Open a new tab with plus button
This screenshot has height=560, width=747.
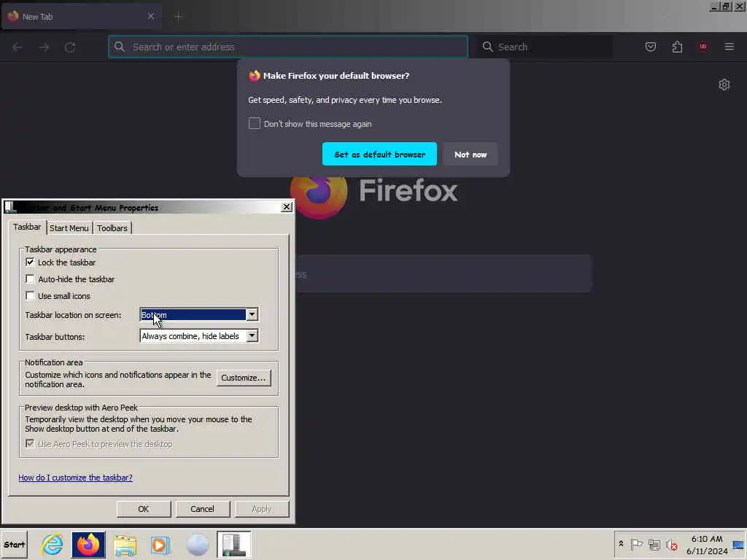click(179, 17)
